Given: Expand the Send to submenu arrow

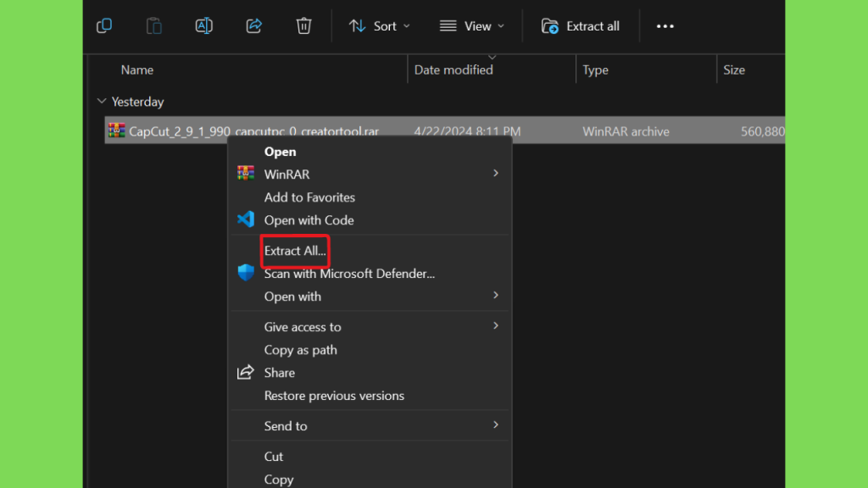Looking at the screenshot, I should [495, 425].
